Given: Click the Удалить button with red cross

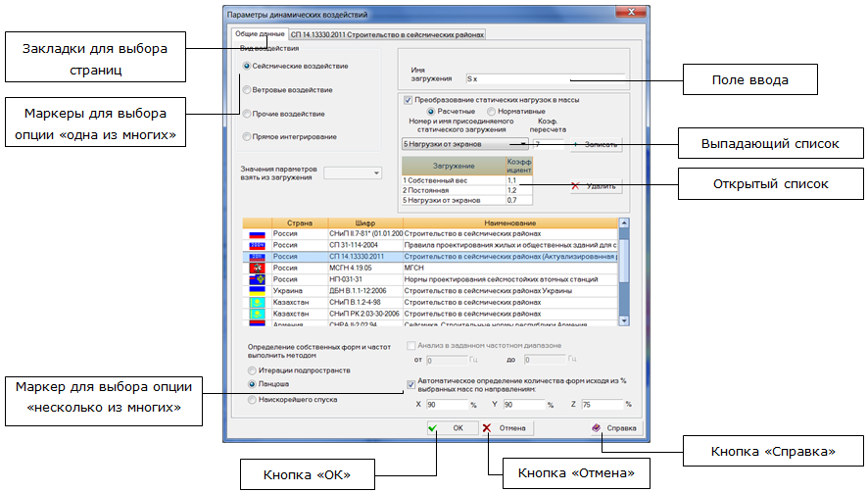Looking at the screenshot, I should tap(594, 184).
